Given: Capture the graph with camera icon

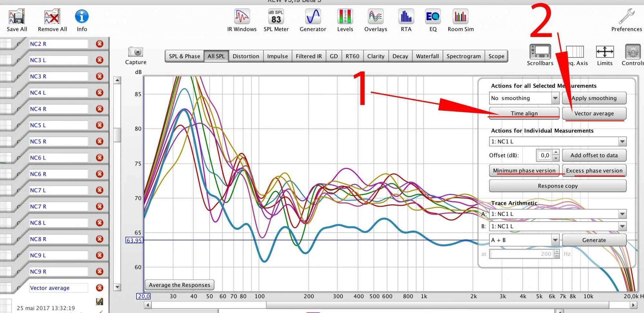Looking at the screenshot, I should click(136, 52).
